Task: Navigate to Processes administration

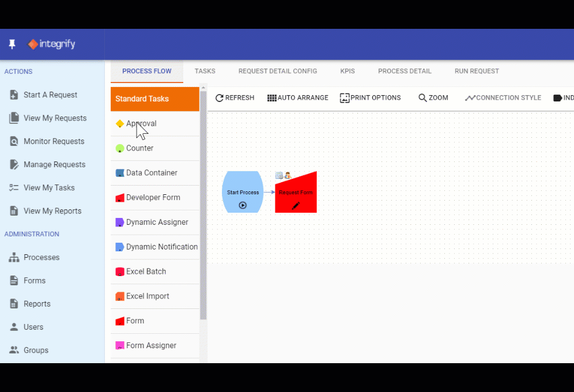Action: point(41,257)
